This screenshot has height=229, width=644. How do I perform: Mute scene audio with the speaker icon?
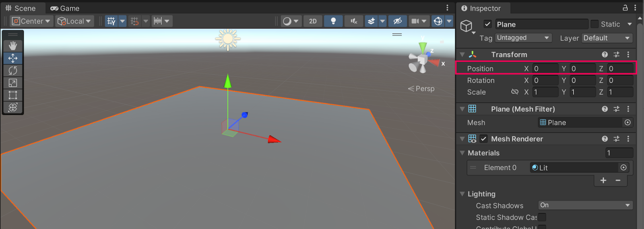[x=354, y=21]
